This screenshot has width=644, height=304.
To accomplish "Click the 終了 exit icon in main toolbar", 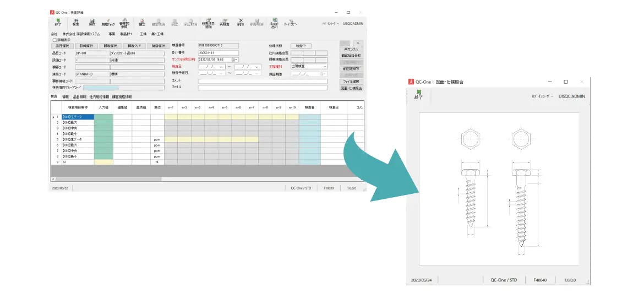I will (58, 23).
